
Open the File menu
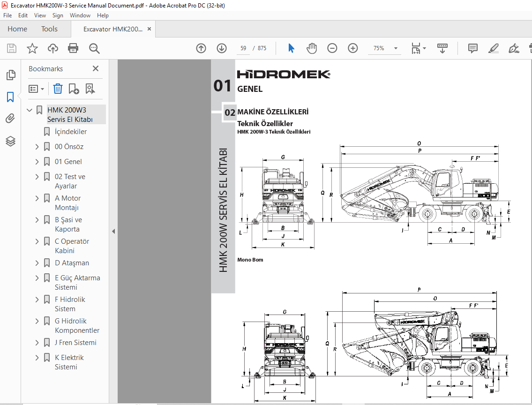point(7,15)
